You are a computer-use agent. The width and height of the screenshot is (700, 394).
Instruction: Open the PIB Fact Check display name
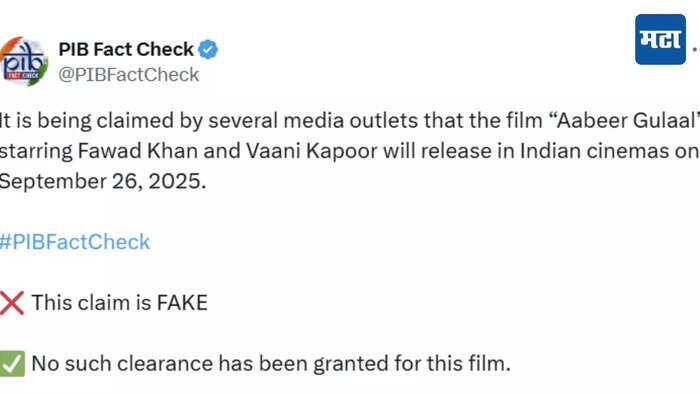126,50
